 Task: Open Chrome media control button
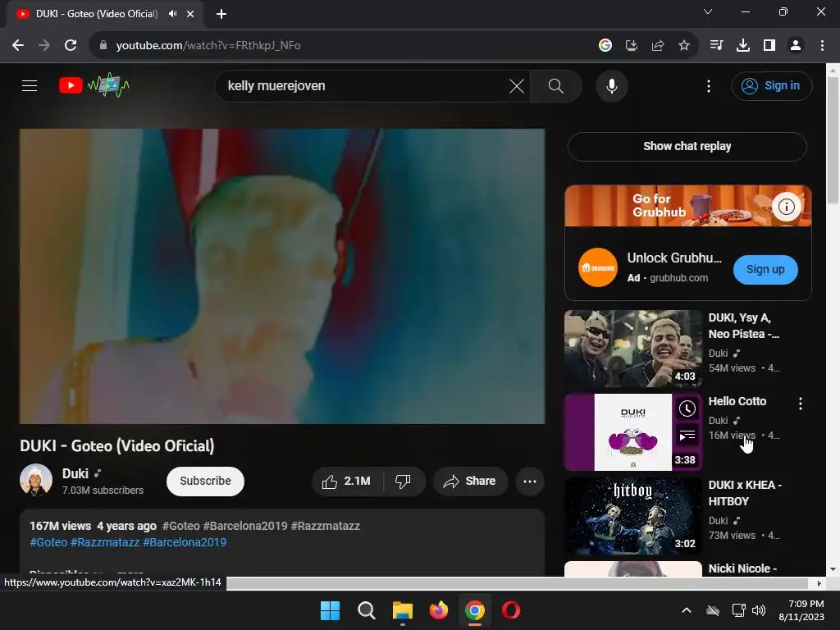716,46
